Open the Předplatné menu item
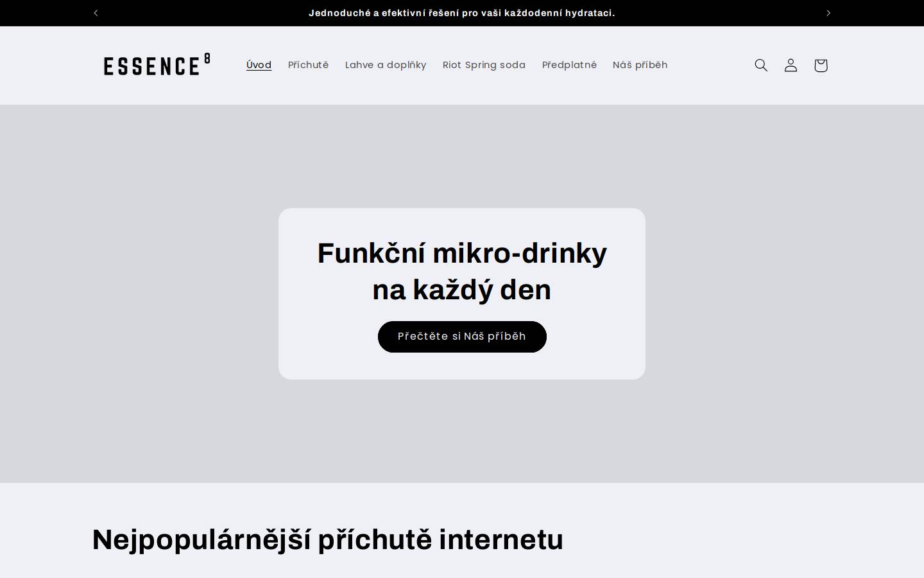 [x=569, y=65]
